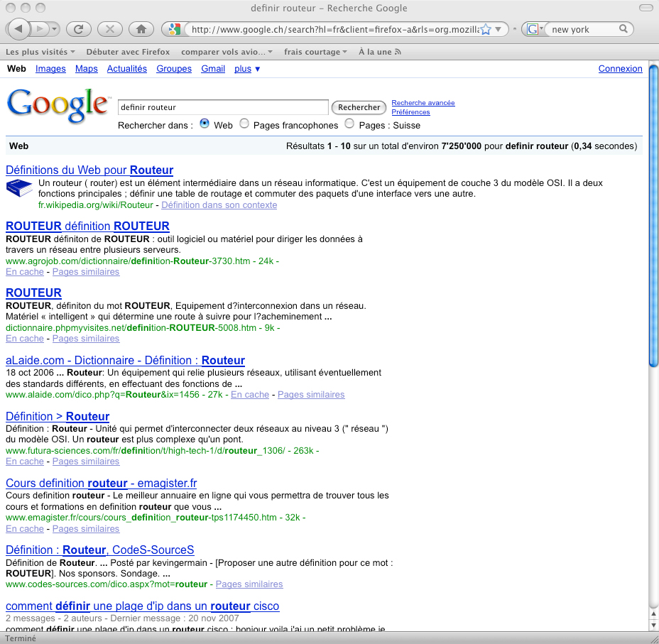Open the Gmail link
This screenshot has height=644, width=659.
[213, 69]
